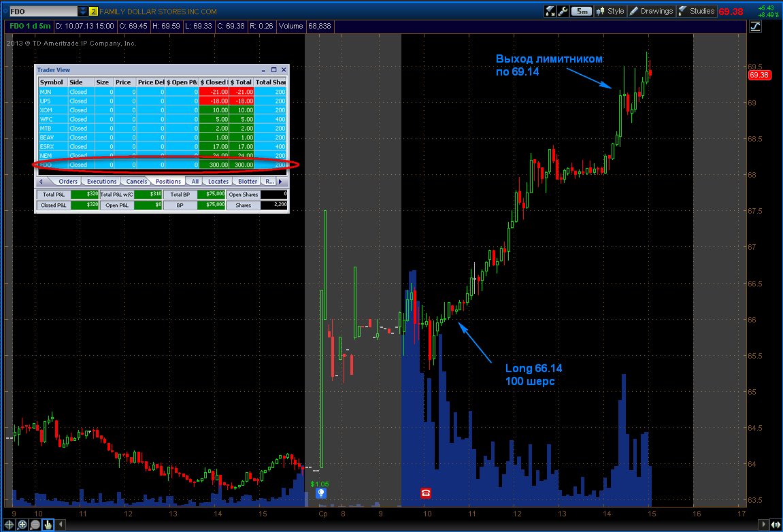The height and width of the screenshot is (532, 783).
Task: Sort by the Side column header
Action: 81,82
